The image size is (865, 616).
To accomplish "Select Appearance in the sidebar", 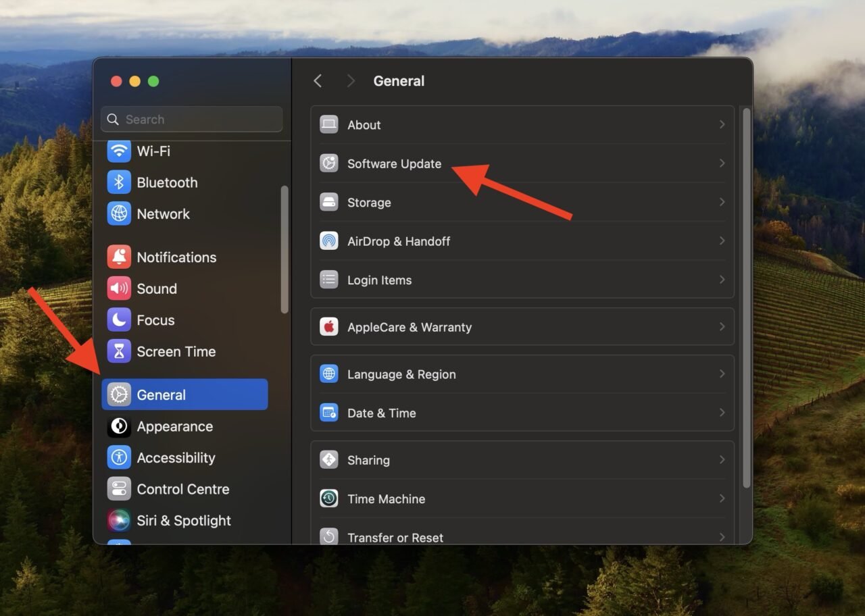I will point(174,427).
